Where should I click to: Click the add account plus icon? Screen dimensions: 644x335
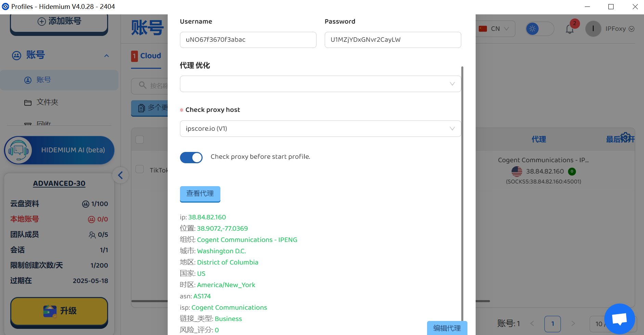click(41, 21)
